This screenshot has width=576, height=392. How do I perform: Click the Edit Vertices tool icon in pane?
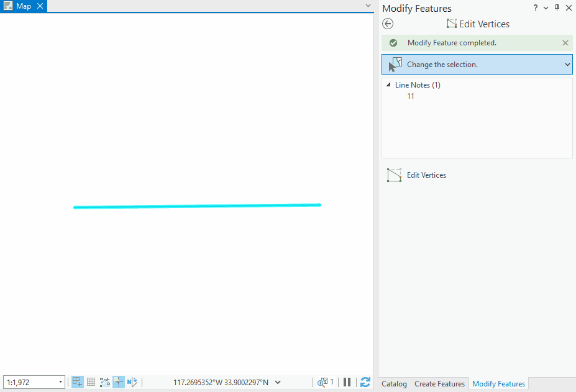(x=394, y=175)
